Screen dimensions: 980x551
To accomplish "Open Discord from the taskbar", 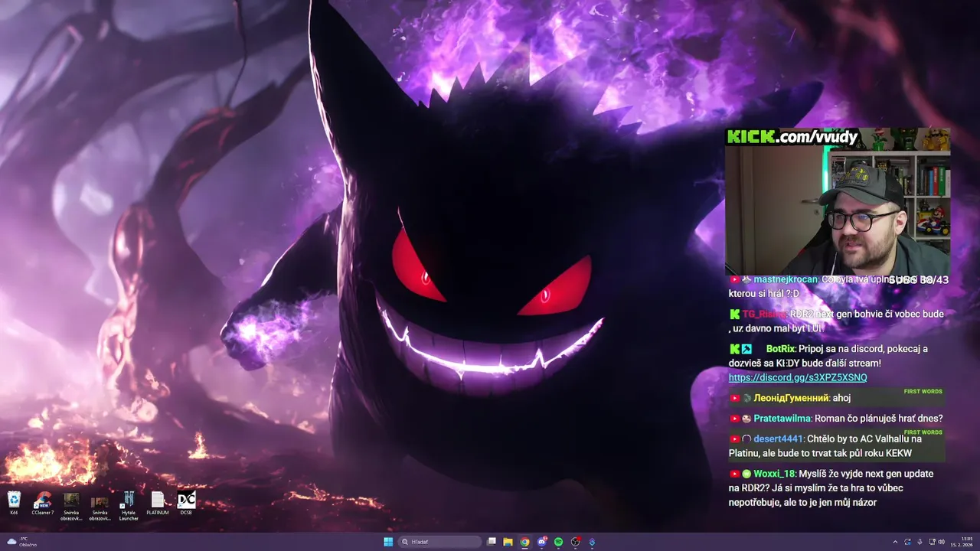I will pyautogui.click(x=542, y=542).
